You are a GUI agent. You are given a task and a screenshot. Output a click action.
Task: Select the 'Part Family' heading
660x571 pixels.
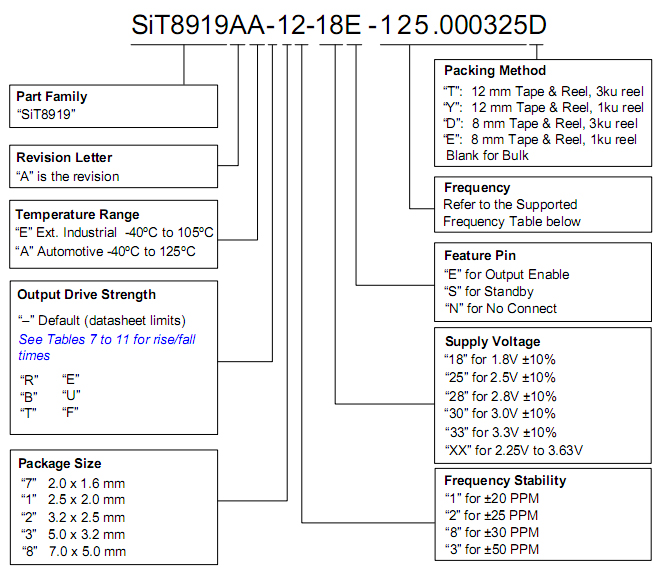pos(52,96)
